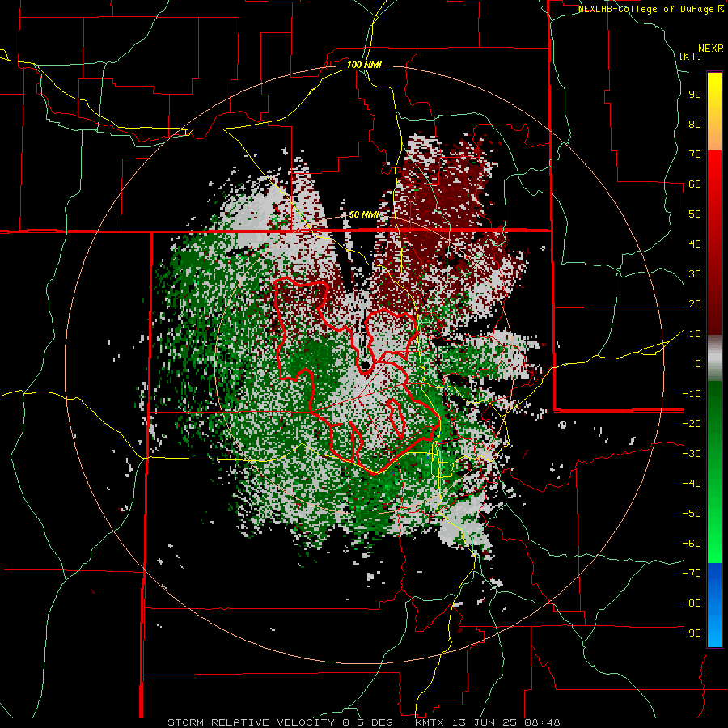Click the '[KT]' units label
The image size is (728, 728).
(690, 56)
